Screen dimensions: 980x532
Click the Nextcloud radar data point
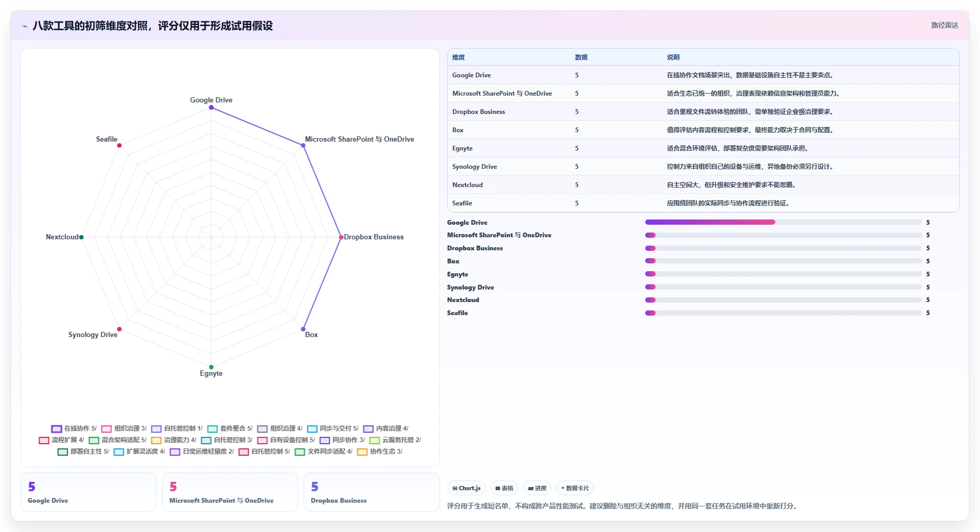coord(81,237)
